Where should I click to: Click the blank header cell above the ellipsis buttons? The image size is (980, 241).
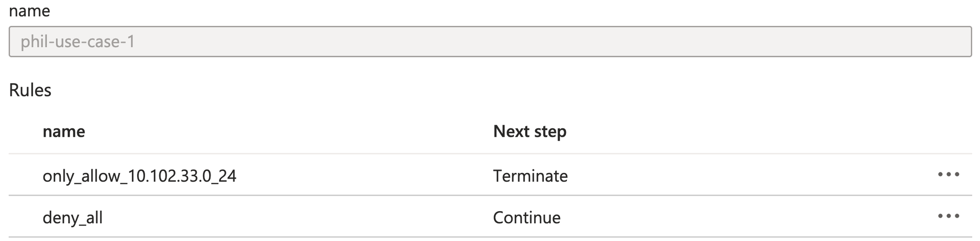pos(949,131)
